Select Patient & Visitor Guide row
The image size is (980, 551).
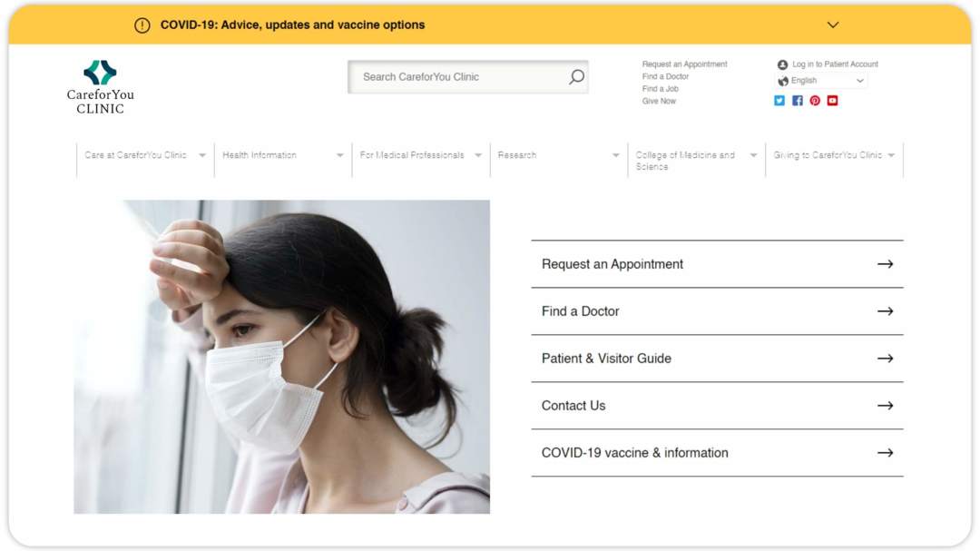(717, 359)
